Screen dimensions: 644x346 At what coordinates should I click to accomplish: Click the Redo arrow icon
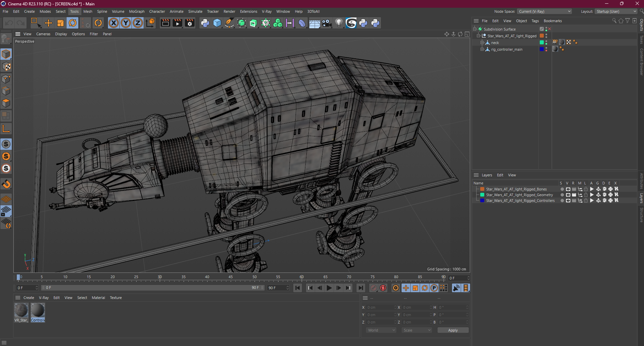pyautogui.click(x=21, y=23)
